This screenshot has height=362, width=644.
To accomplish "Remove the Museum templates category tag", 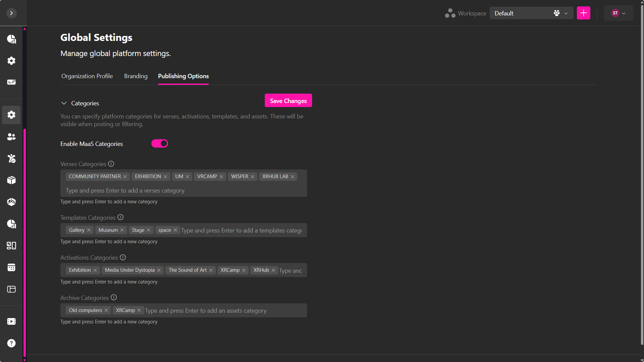I will [122, 230].
